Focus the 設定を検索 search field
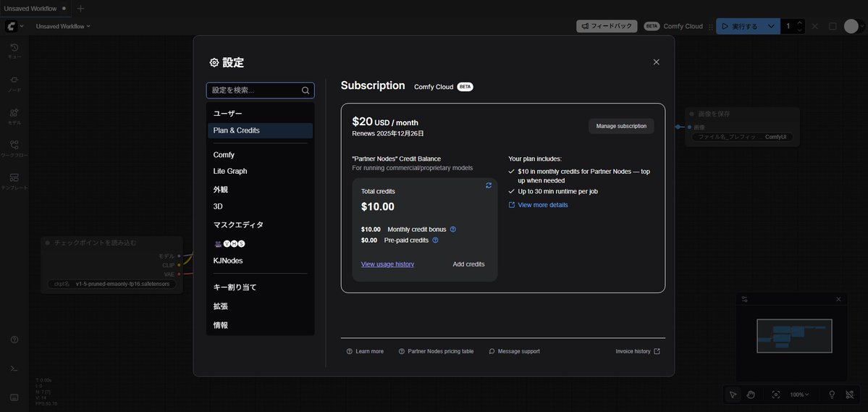The height and width of the screenshot is (412, 868). click(x=260, y=91)
